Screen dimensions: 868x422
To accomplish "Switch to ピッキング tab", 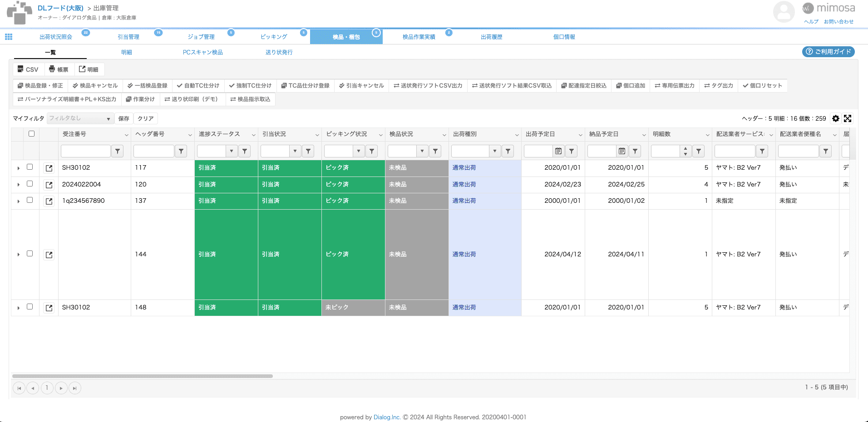I will [274, 37].
